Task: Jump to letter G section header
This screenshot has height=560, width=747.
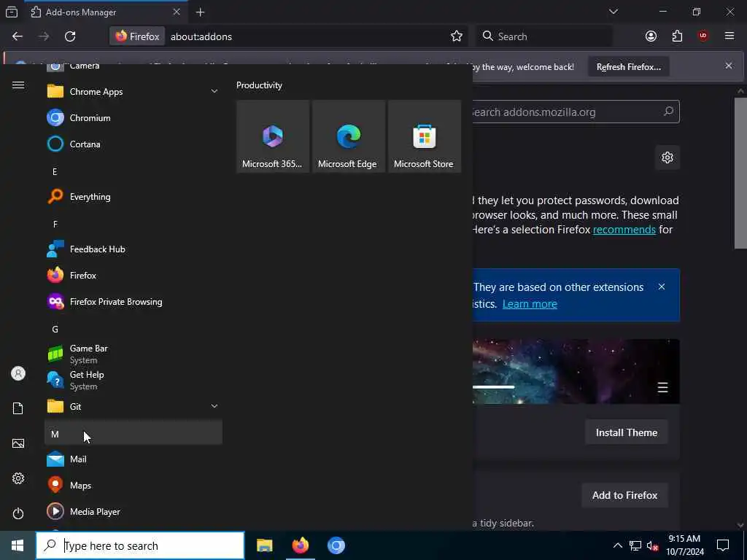Action: click(x=133, y=329)
